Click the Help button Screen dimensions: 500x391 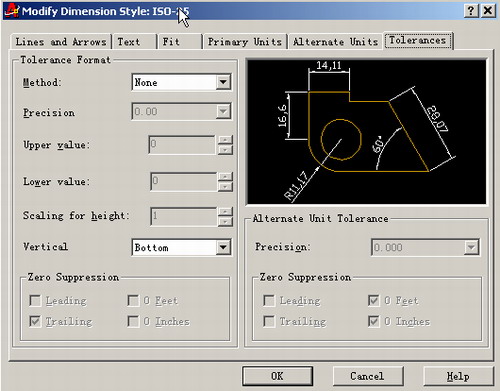coord(458,376)
